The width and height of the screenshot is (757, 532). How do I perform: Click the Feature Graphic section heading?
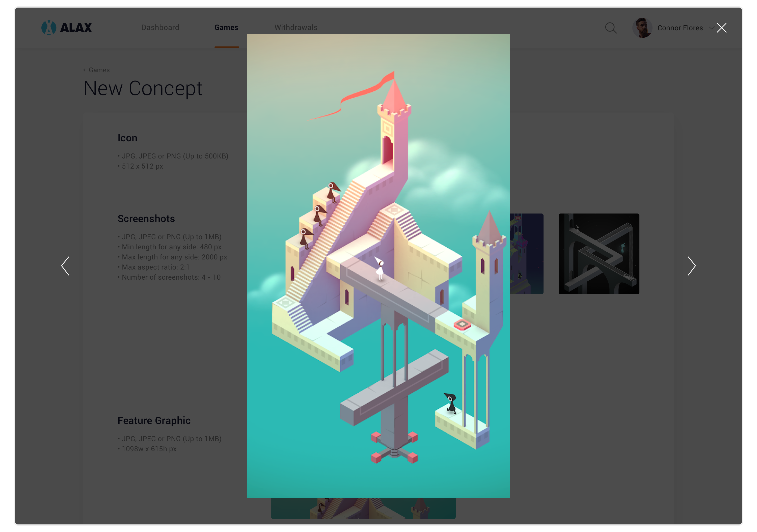[x=154, y=420]
